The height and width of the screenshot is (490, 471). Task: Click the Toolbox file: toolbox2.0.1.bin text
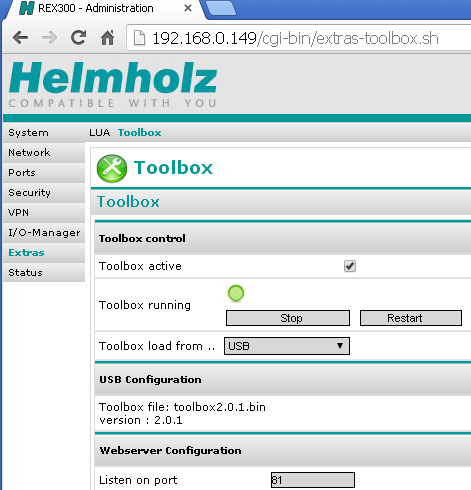pyautogui.click(x=182, y=407)
